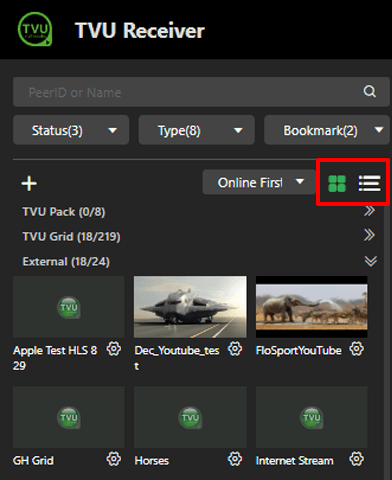This screenshot has height=480, width=392.
Task: Open the Status(3) filter dropdown
Action: pyautogui.click(x=71, y=130)
